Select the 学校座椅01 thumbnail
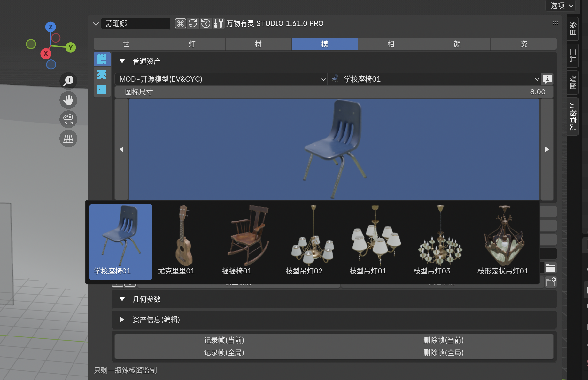The height and width of the screenshot is (380, 588). (121, 242)
